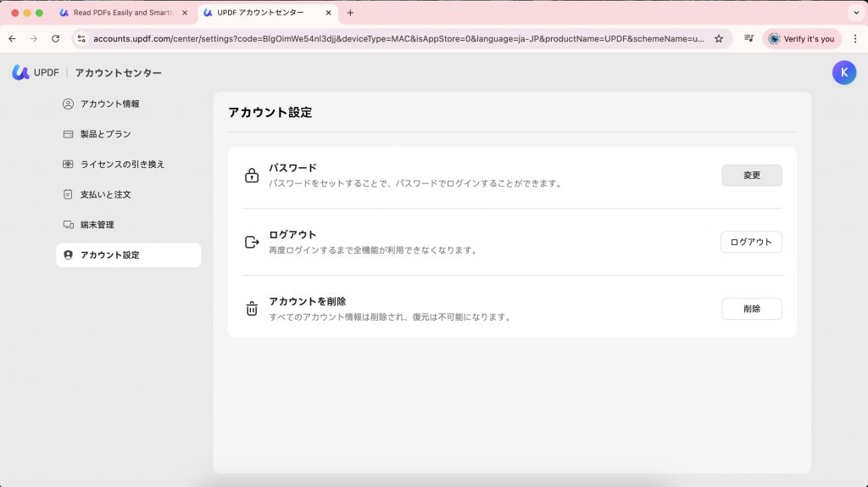
Task: Click Verify it's you profile button
Action: [x=802, y=39]
